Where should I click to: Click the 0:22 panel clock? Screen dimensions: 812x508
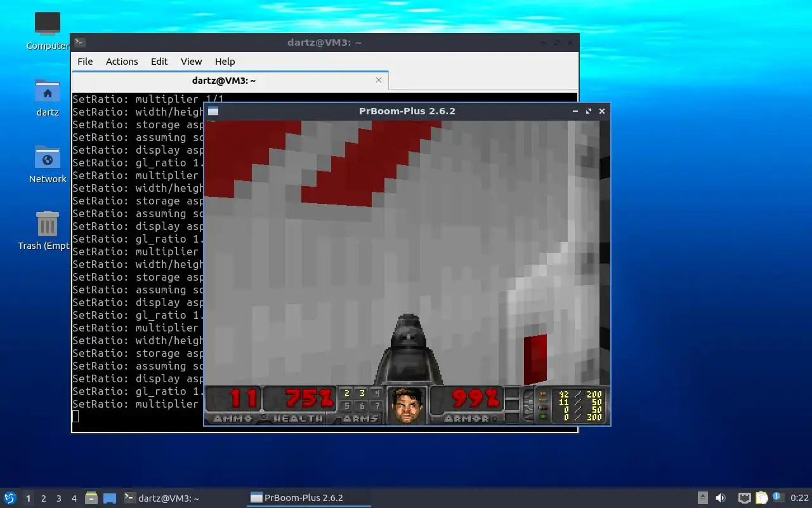[x=799, y=498]
